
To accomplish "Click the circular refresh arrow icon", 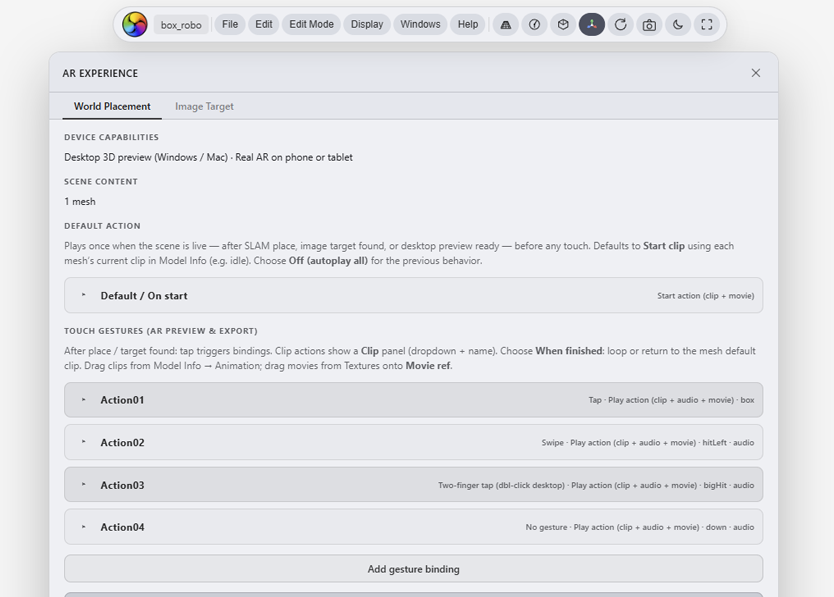I will point(621,24).
